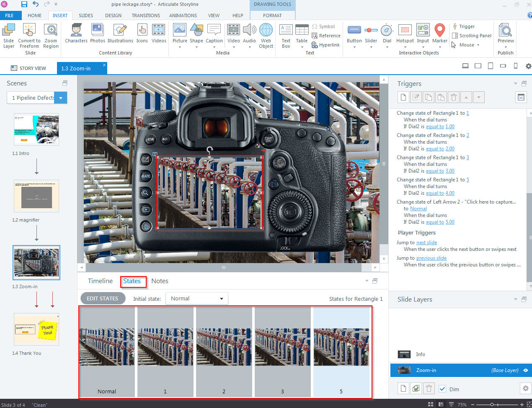Open the ANIMATIONS ribbon tab

pyautogui.click(x=183, y=15)
